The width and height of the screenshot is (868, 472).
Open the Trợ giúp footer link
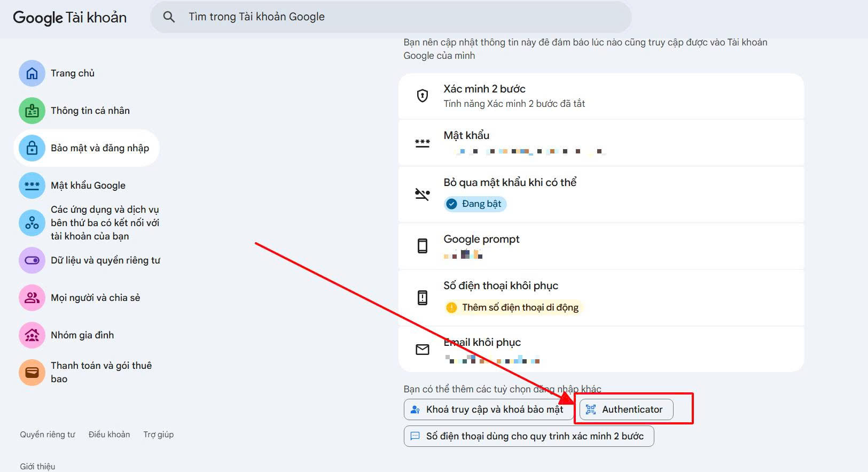coord(159,435)
